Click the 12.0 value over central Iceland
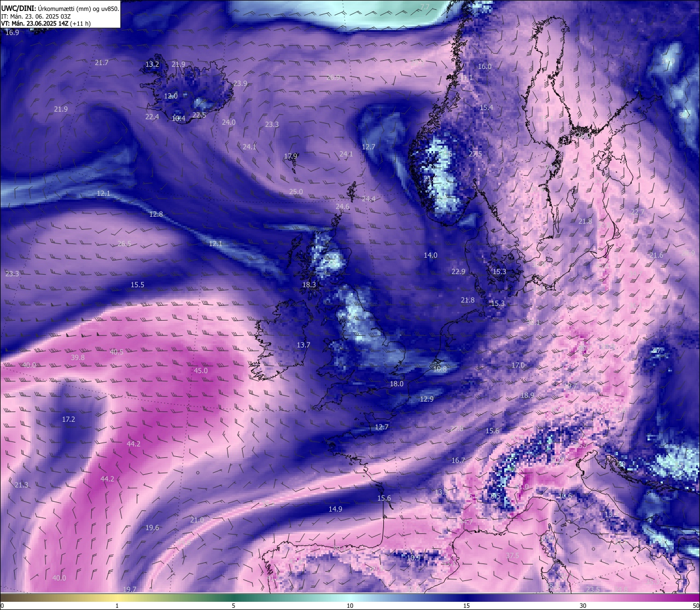 pos(171,96)
